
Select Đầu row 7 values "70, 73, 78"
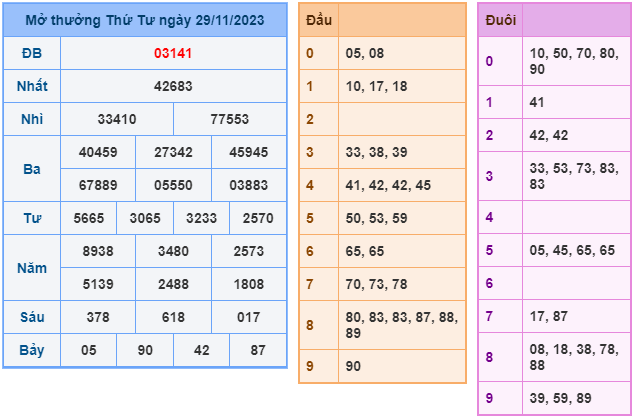(x=376, y=284)
